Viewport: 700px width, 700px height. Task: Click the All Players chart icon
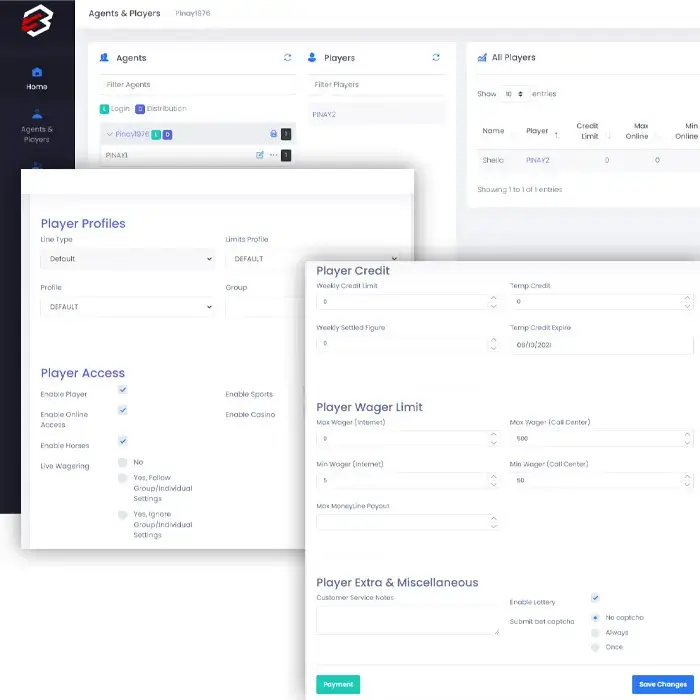pyautogui.click(x=482, y=58)
